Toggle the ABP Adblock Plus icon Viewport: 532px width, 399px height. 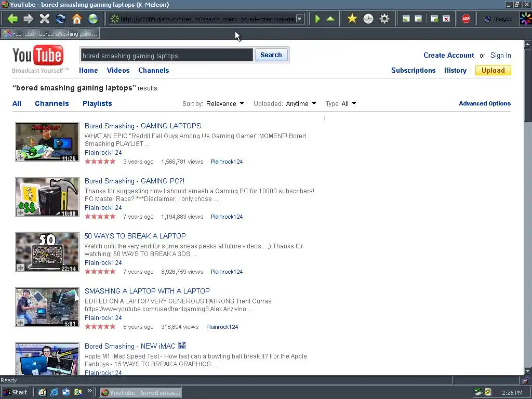[x=466, y=19]
